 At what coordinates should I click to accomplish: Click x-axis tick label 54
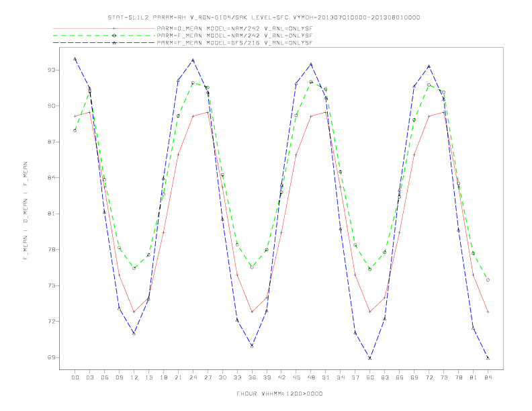(x=341, y=377)
